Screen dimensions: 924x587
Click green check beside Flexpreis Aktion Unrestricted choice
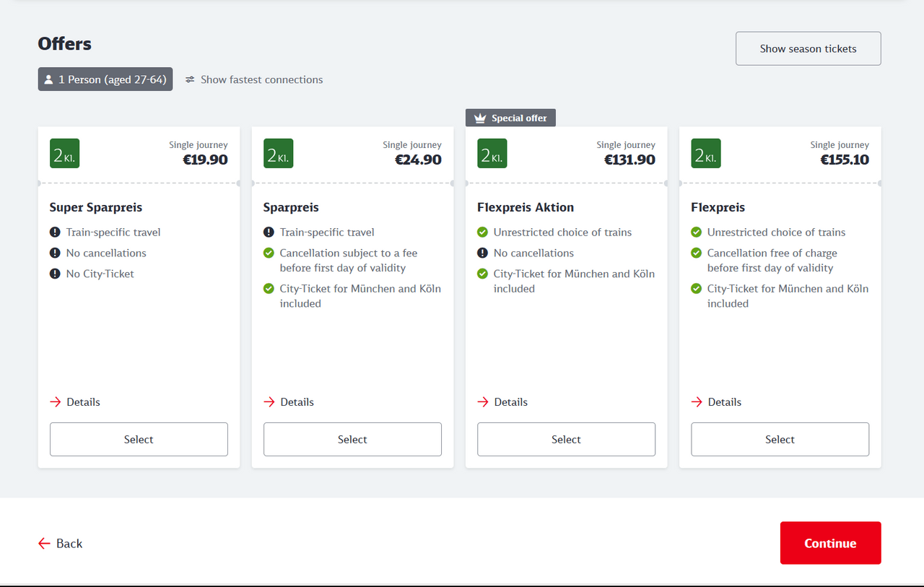482,232
